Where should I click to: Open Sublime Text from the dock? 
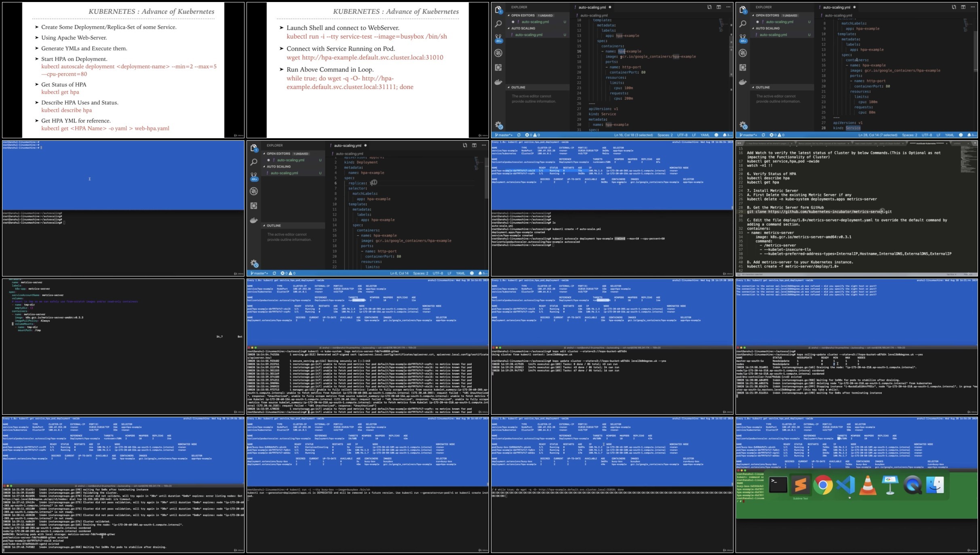click(800, 485)
